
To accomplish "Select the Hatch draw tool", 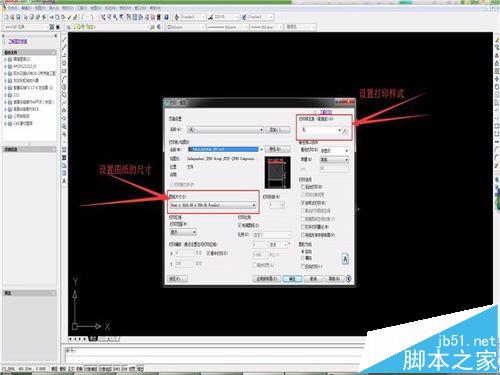I will [64, 150].
